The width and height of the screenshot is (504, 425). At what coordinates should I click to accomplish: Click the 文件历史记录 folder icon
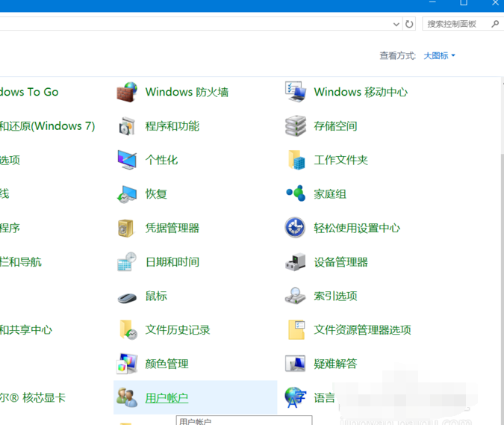(128, 329)
